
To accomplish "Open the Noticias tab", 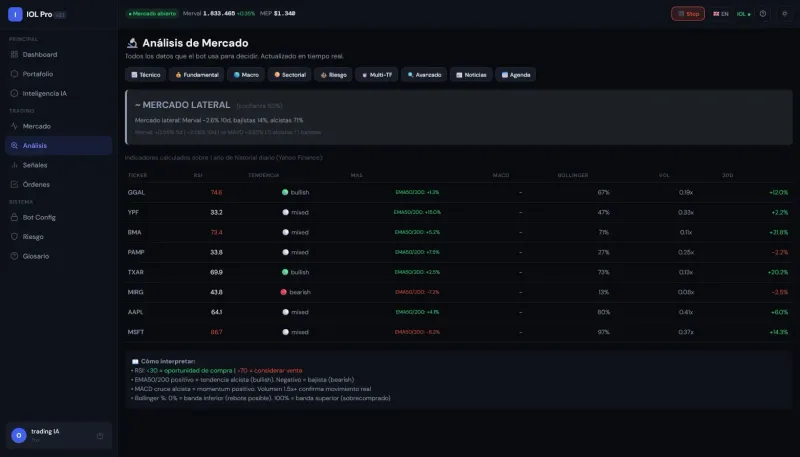I will [x=471, y=74].
